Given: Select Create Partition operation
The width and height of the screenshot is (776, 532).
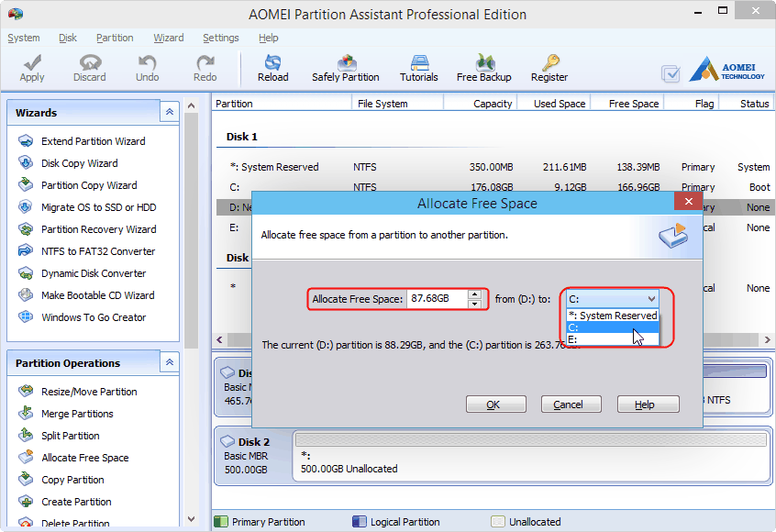Looking at the screenshot, I should tap(76, 502).
